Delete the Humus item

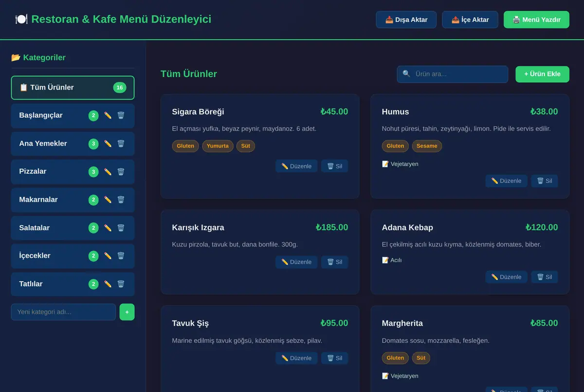(545, 181)
